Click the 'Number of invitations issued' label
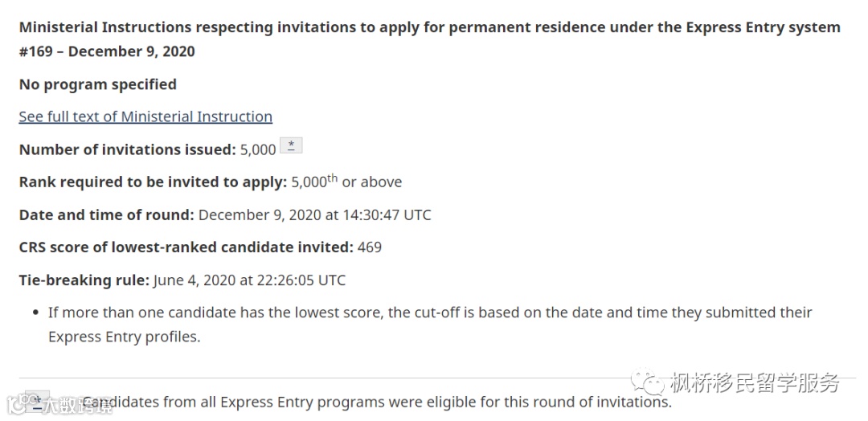This screenshot has height=421, width=868. [127, 149]
